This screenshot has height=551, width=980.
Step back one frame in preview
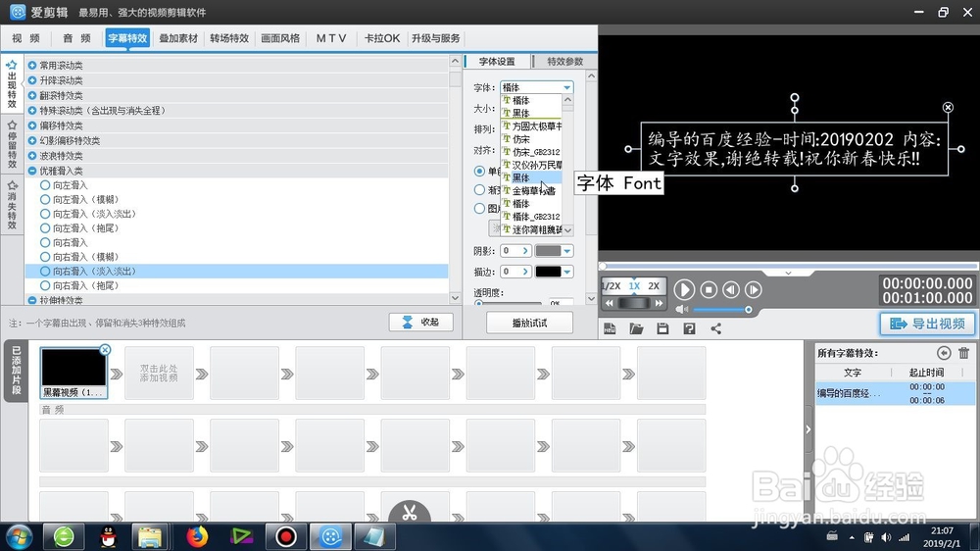tap(731, 289)
